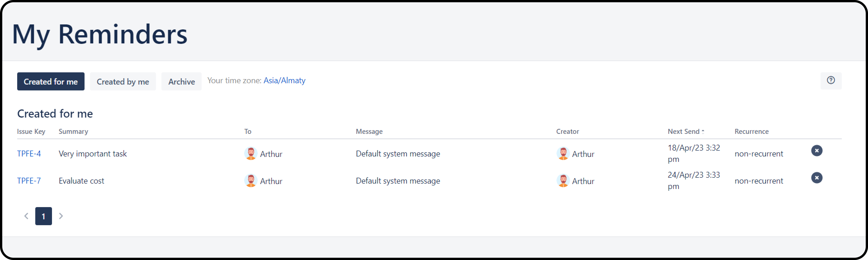The height and width of the screenshot is (260, 868).
Task: Delete the TPFE-4 reminder
Action: click(x=816, y=150)
